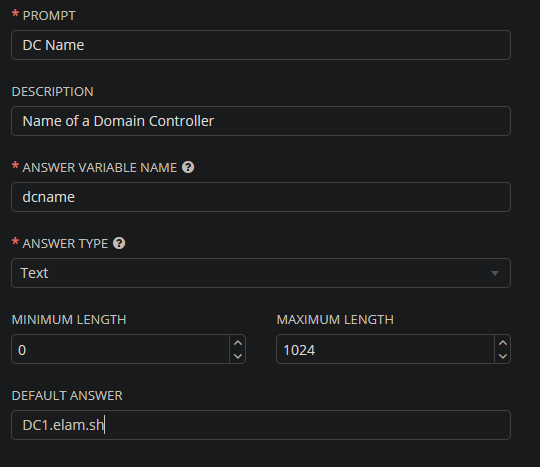
Task: Click into the Minimum Length number box
Action: [121, 349]
